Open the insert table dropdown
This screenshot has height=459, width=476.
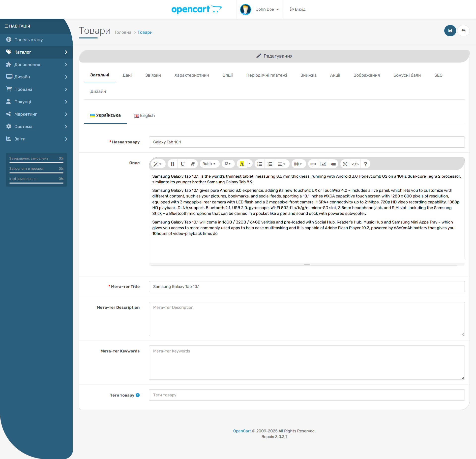coord(298,164)
